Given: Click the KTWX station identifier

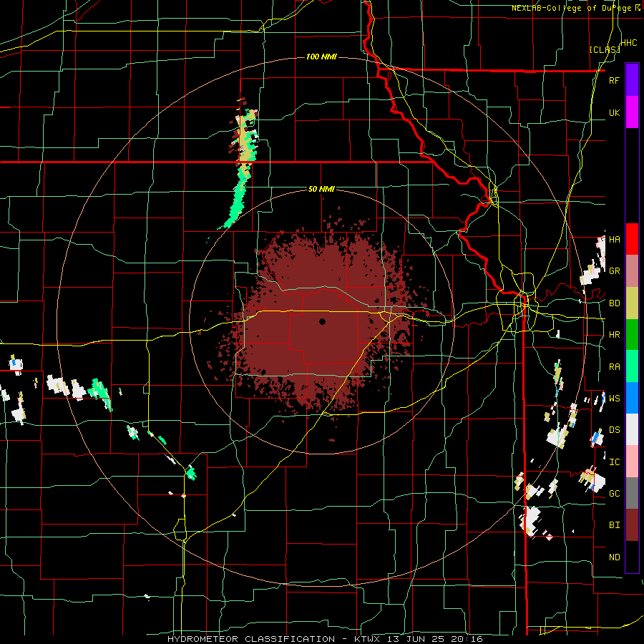Looking at the screenshot, I should [x=366, y=639].
